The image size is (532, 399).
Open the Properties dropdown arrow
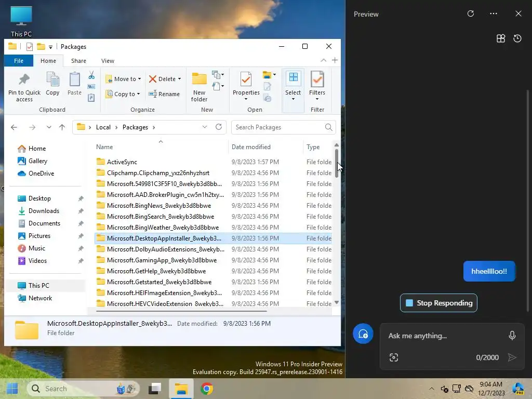tap(246, 99)
